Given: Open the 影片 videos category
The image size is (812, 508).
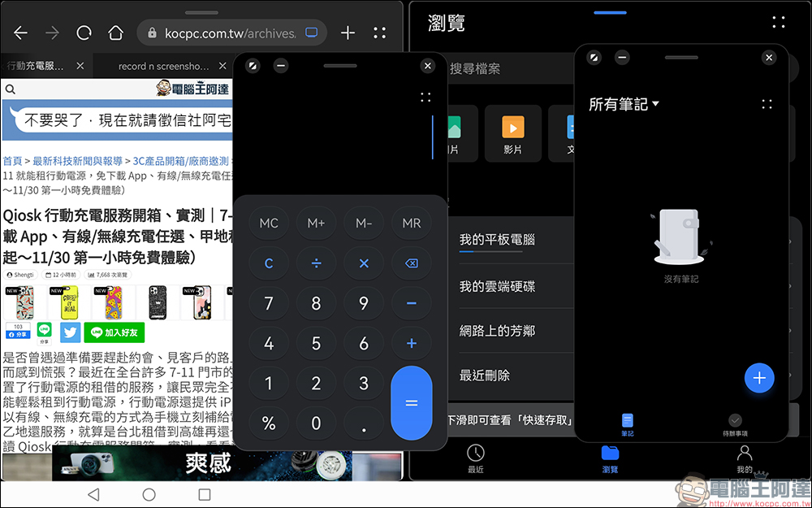Looking at the screenshot, I should pyautogui.click(x=512, y=132).
